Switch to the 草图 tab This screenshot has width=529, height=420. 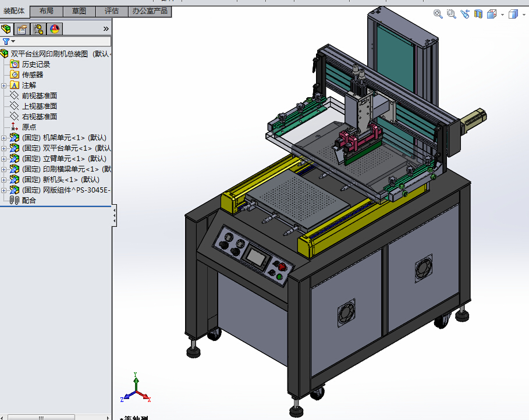pos(79,11)
